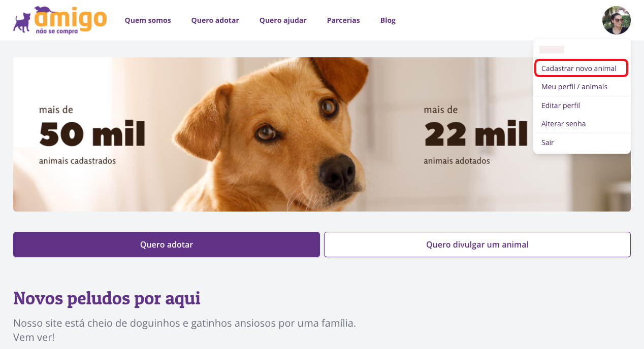Image resolution: width=644 pixels, height=349 pixels.
Task: Click the 50 mil animais cadastrados statistic
Action: (92, 135)
